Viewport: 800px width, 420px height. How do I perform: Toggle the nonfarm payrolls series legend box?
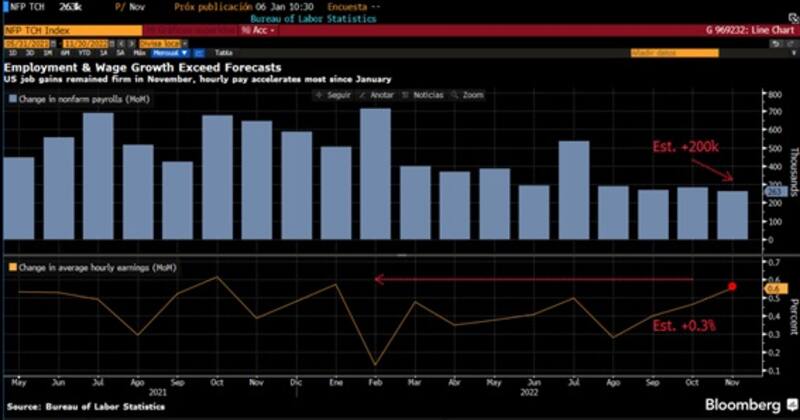click(x=13, y=99)
